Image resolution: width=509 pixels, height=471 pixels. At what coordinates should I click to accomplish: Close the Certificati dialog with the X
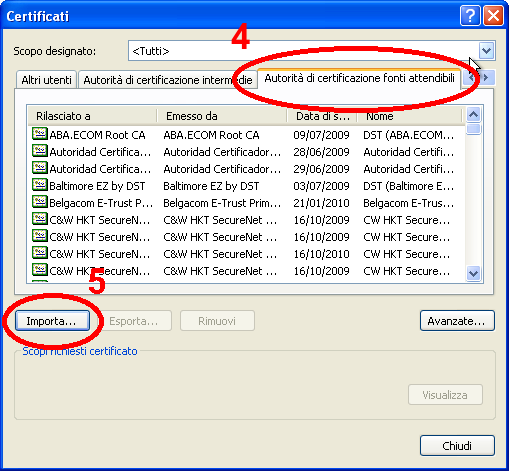point(493,15)
